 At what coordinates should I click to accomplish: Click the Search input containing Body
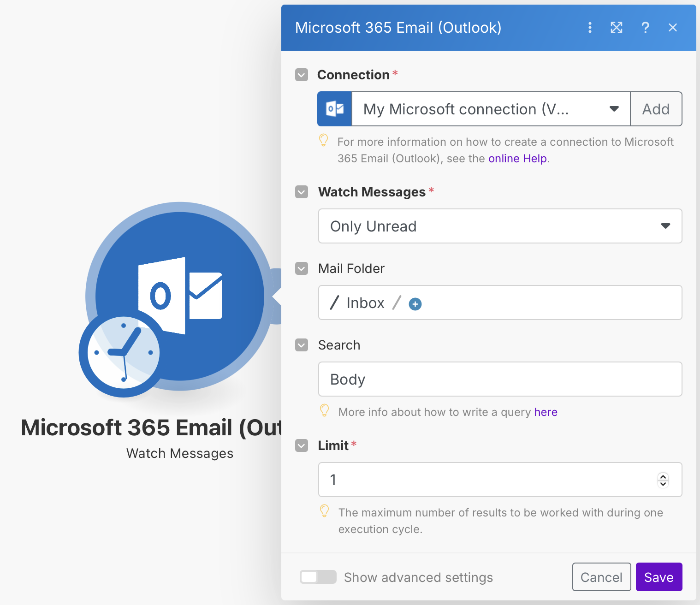pos(500,379)
